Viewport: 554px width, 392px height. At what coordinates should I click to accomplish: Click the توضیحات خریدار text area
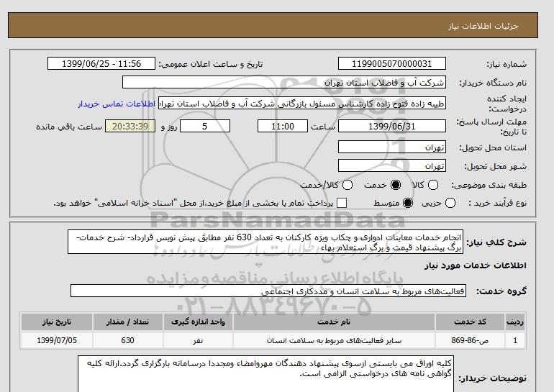point(265,374)
